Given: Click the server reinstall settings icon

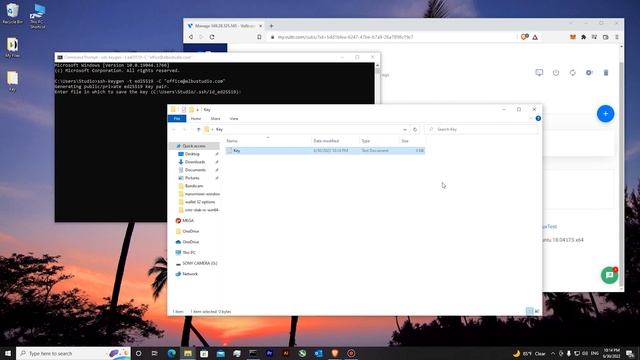Looking at the screenshot, I should coord(589,73).
